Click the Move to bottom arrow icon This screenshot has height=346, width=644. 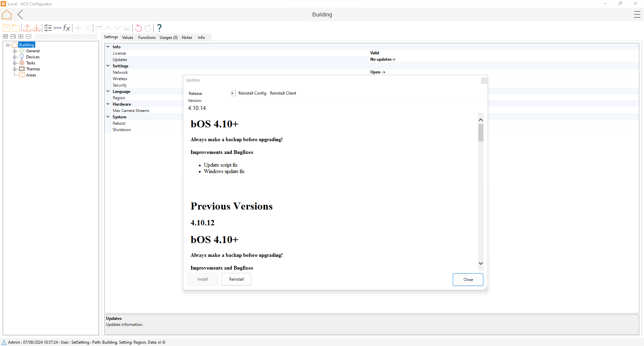click(x=127, y=28)
